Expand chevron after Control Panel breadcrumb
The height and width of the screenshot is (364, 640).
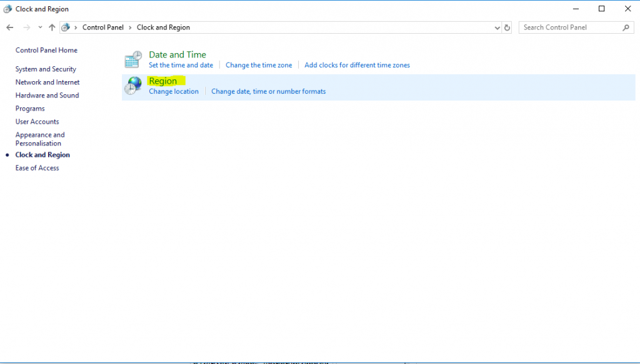[x=130, y=27]
